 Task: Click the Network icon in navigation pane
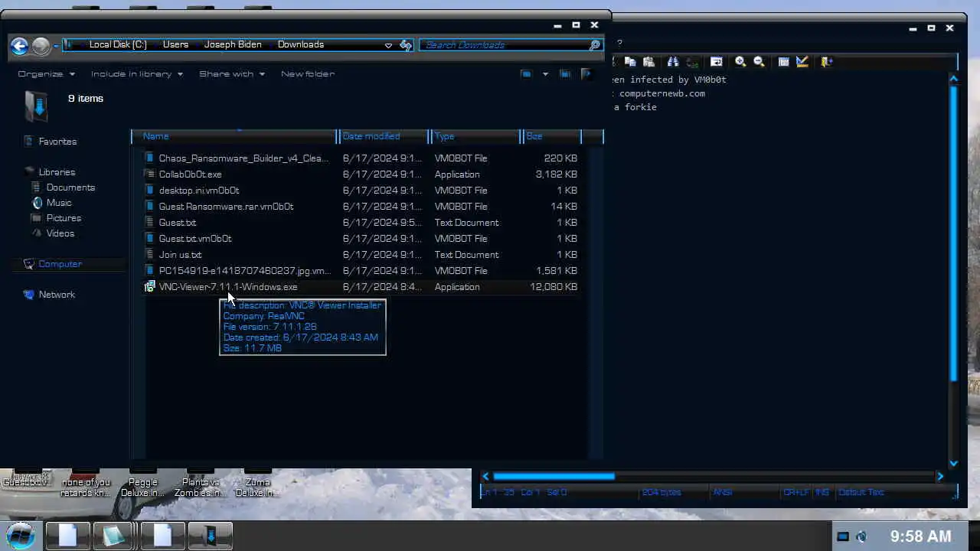click(x=29, y=295)
